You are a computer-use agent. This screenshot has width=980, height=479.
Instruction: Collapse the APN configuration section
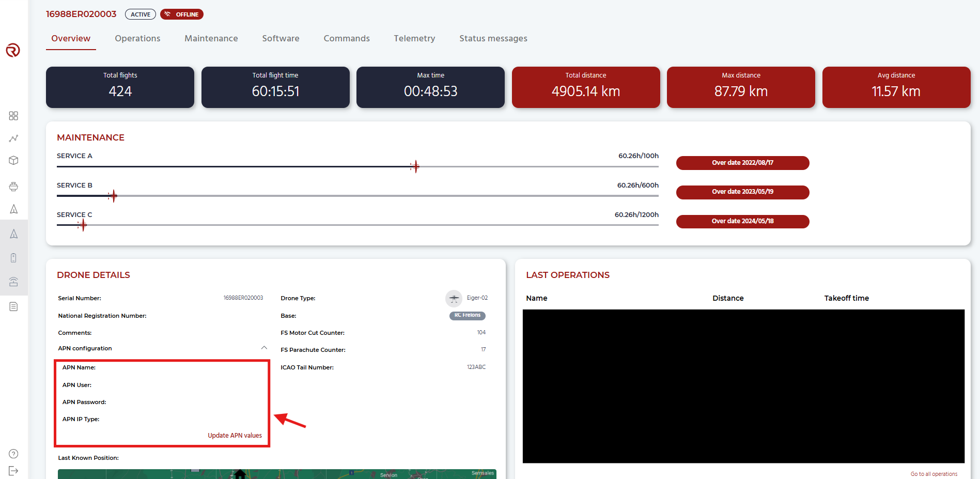(264, 348)
